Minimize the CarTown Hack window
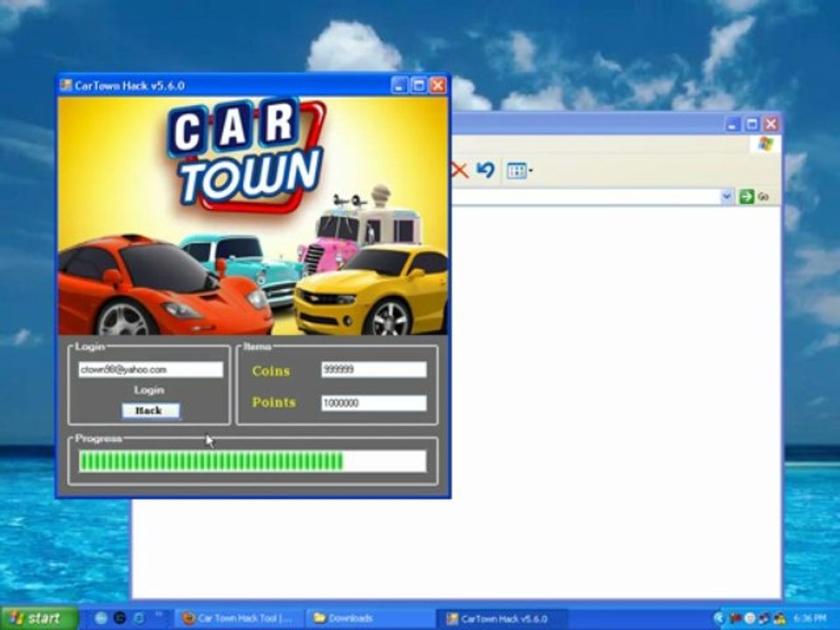Image resolution: width=840 pixels, height=630 pixels. [x=400, y=85]
